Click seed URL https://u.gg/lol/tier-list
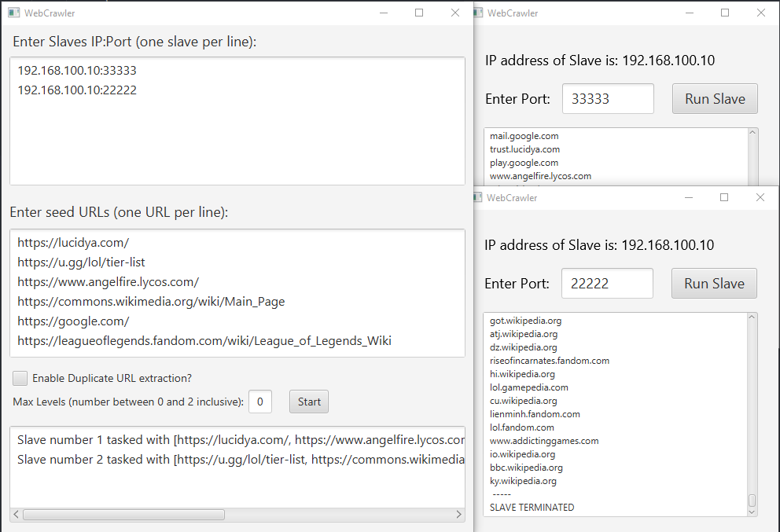The image size is (780, 532). pyautogui.click(x=81, y=262)
